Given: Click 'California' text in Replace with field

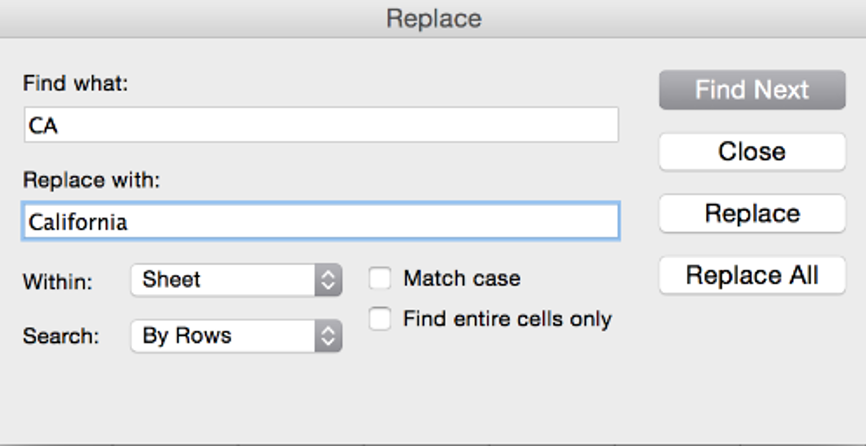Looking at the screenshot, I should pos(78,222).
